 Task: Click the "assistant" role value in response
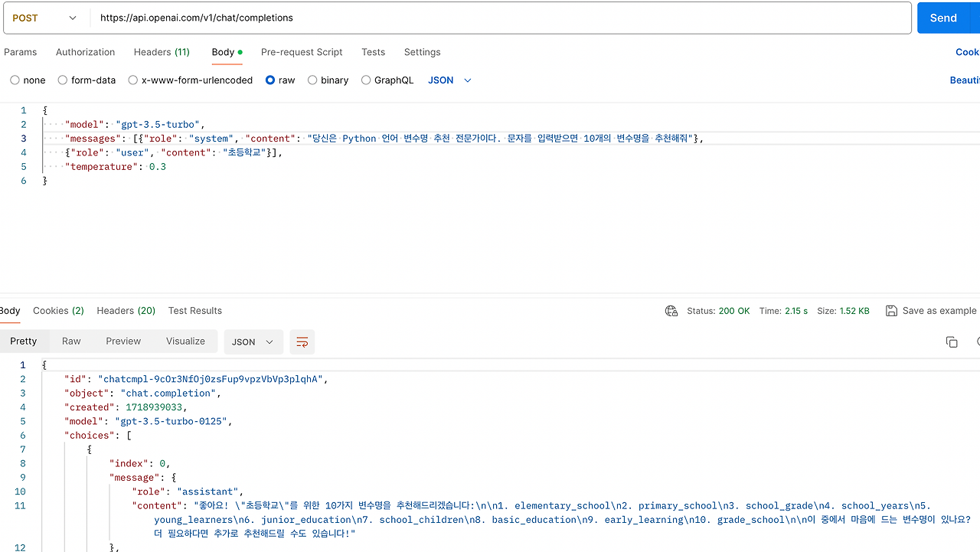tap(209, 492)
